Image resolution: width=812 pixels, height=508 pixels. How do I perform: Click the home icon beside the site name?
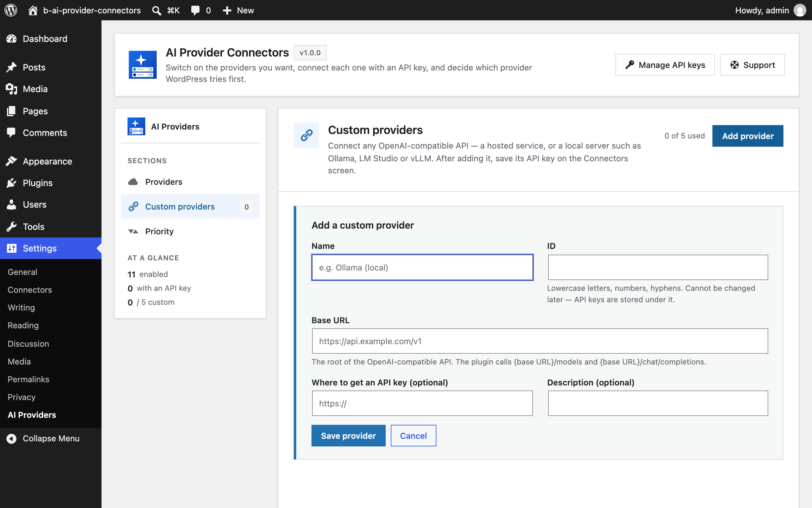click(x=33, y=10)
